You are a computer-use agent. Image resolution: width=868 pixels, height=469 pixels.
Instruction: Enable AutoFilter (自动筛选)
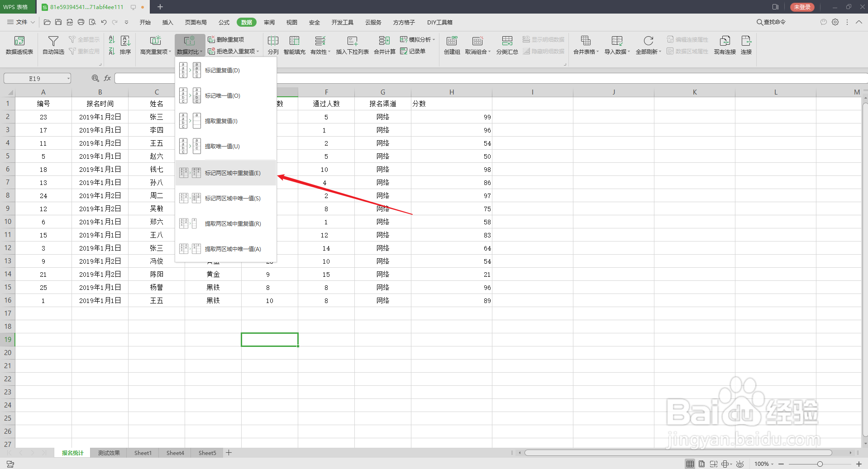click(x=53, y=45)
